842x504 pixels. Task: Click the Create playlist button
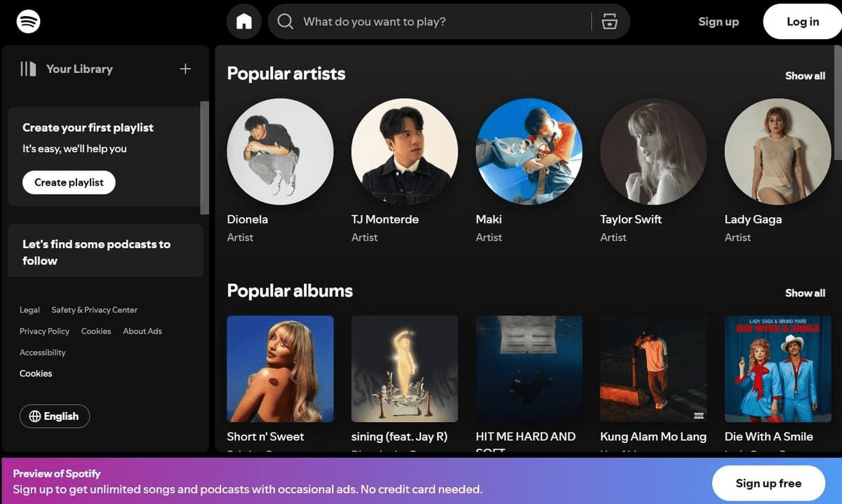pos(68,182)
